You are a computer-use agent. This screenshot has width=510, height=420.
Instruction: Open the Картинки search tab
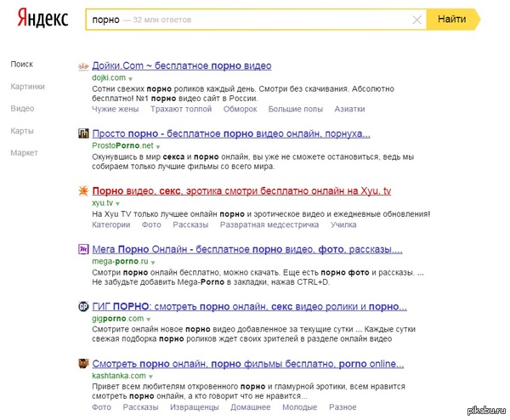pyautogui.click(x=28, y=87)
